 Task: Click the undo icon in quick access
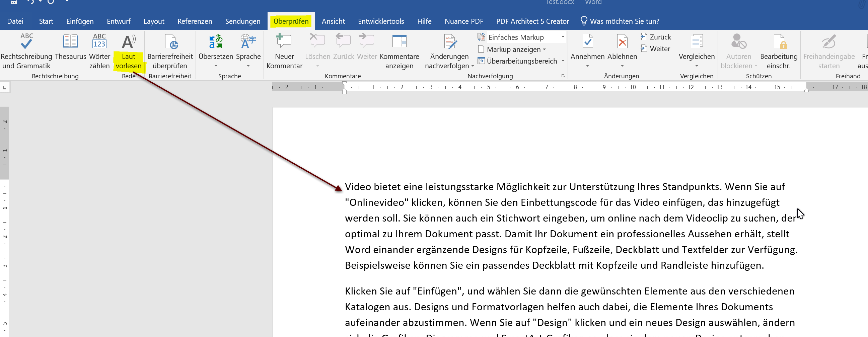pyautogui.click(x=30, y=2)
